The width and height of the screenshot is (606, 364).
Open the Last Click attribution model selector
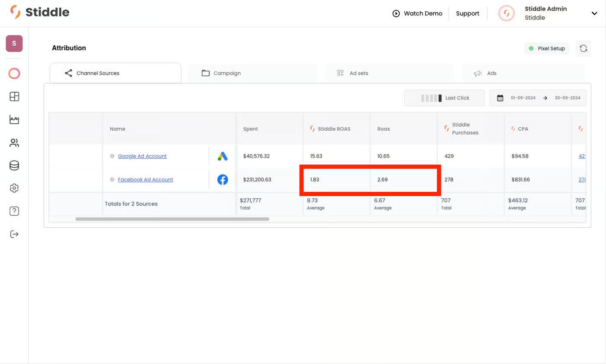click(x=445, y=98)
